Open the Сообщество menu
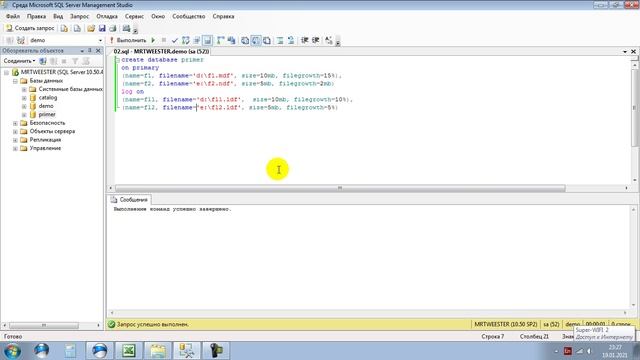Image resolution: width=640 pixels, height=360 pixels. 189,16
